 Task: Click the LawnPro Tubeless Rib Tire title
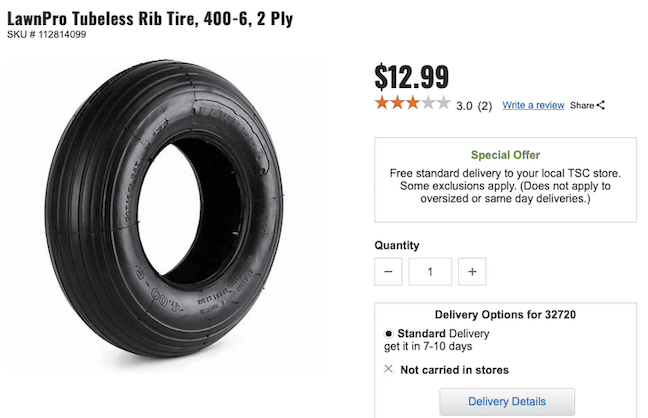pos(150,19)
